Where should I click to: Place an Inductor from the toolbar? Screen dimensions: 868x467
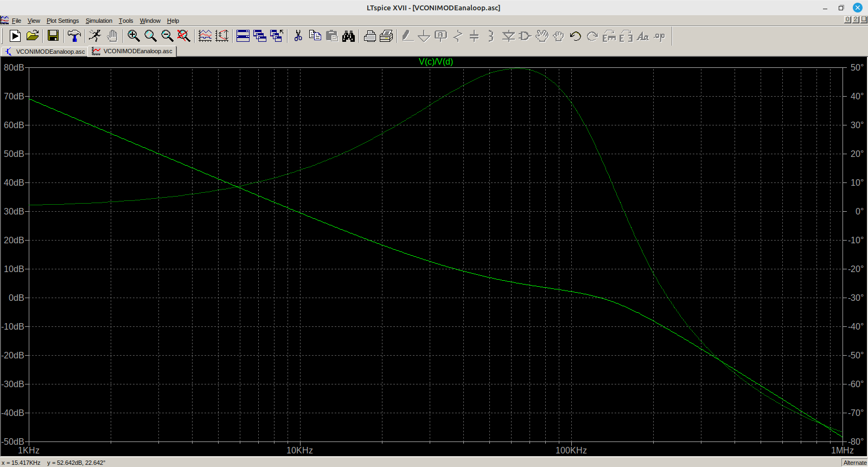tap(491, 36)
